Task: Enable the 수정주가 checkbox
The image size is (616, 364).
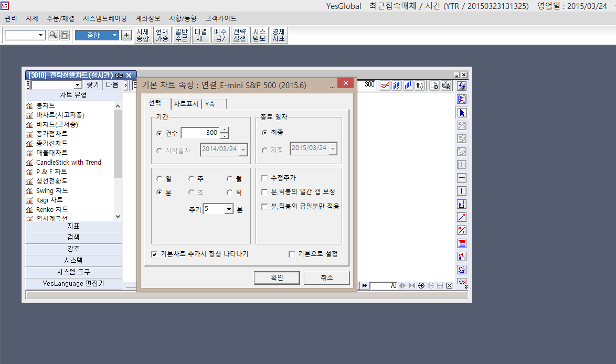Action: (x=264, y=178)
